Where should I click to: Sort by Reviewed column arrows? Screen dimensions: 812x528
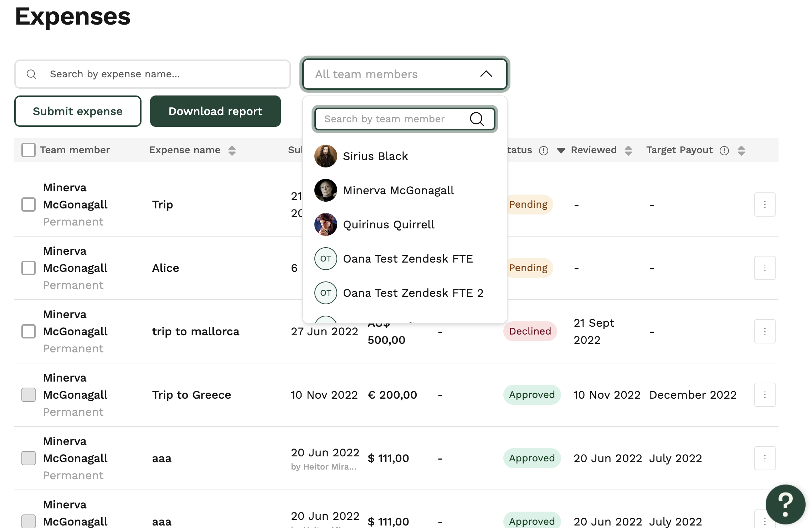[628, 151]
